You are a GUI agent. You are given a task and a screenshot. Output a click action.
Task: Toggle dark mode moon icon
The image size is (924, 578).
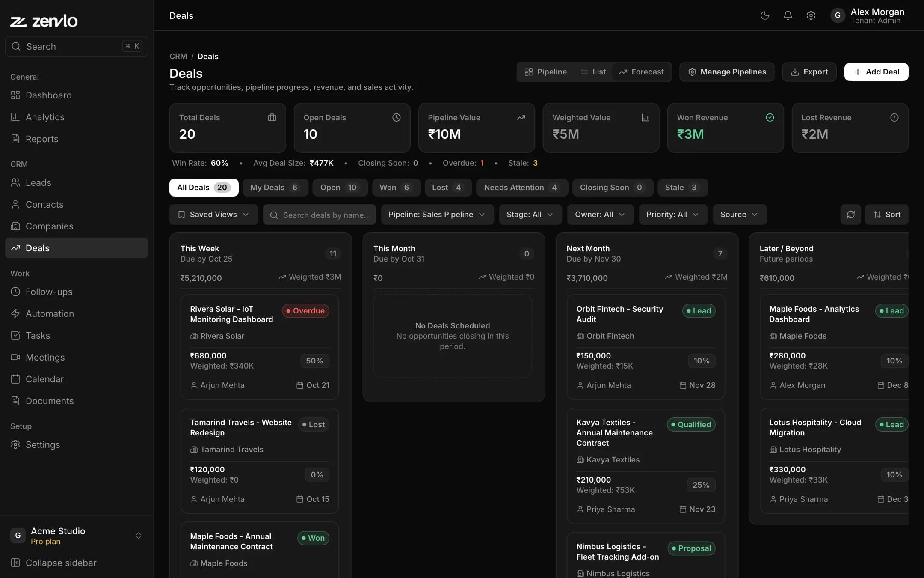pyautogui.click(x=764, y=15)
